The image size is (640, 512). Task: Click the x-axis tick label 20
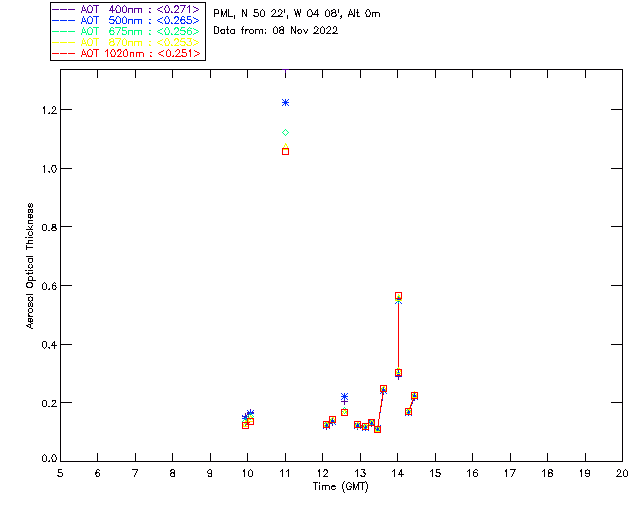click(622, 473)
